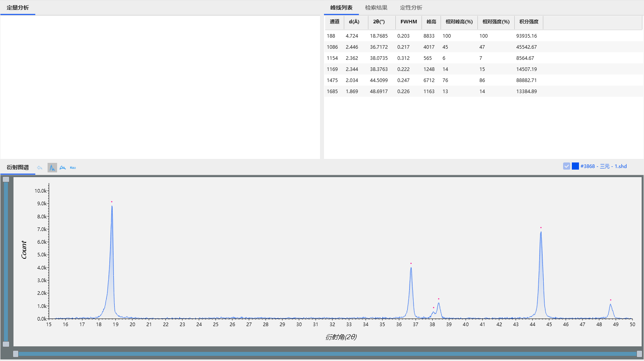The height and width of the screenshot is (361, 644).
Task: Click the top handle of the vertical zoom slider
Action: [6, 180]
